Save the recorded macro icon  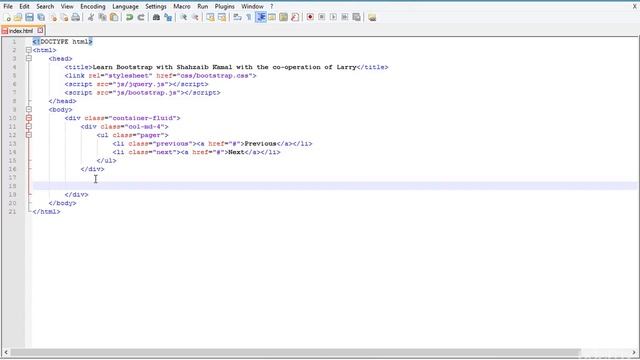click(356, 17)
